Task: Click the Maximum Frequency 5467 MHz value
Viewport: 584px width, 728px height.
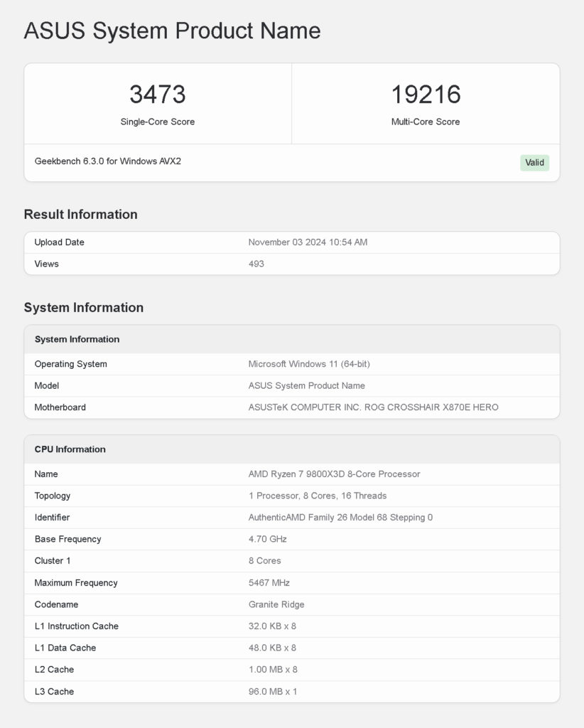Action: coord(269,583)
